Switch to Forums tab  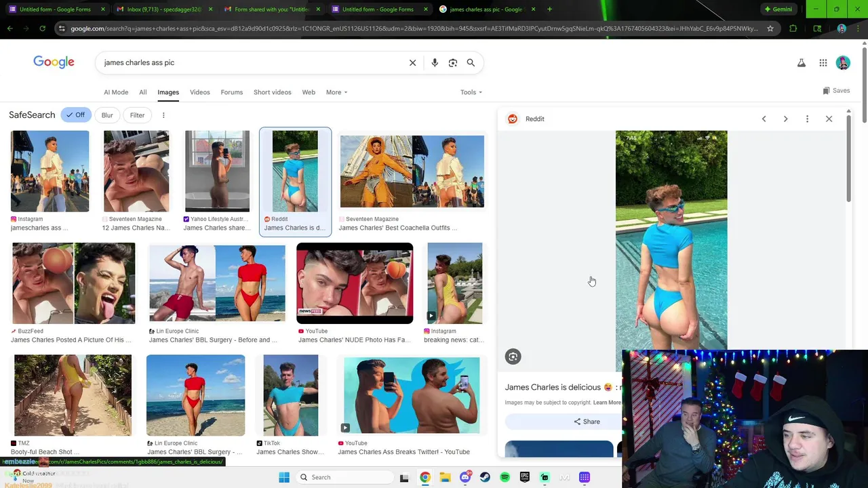click(231, 92)
